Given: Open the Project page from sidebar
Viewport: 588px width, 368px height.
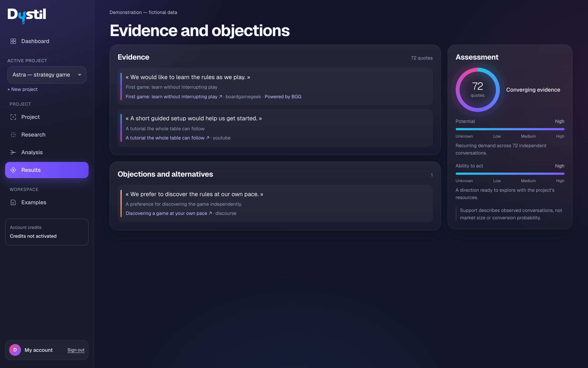Looking at the screenshot, I should (x=47, y=117).
